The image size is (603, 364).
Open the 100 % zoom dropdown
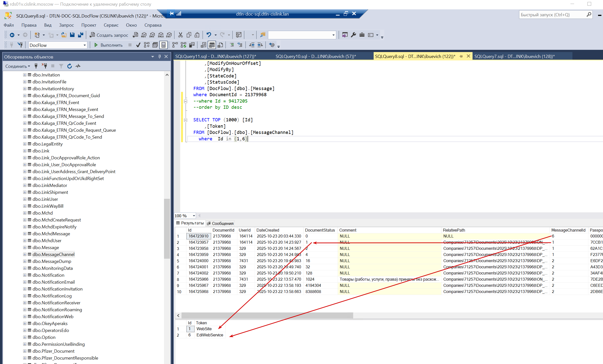pyautogui.click(x=194, y=216)
